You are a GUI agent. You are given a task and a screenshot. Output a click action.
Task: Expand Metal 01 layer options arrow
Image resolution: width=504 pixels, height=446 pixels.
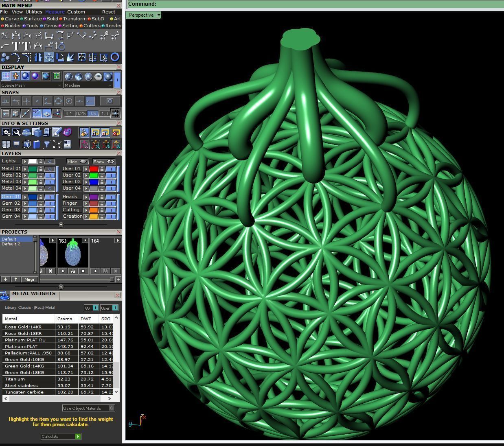pos(25,169)
